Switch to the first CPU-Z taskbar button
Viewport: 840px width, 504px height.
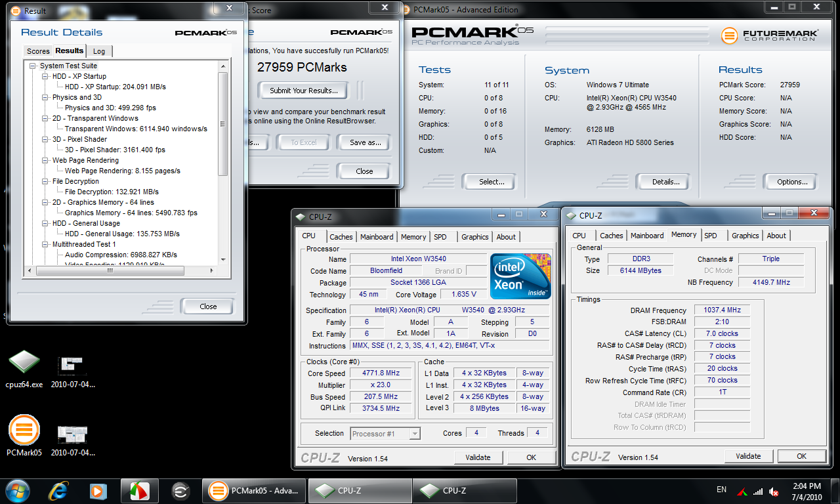(x=360, y=490)
